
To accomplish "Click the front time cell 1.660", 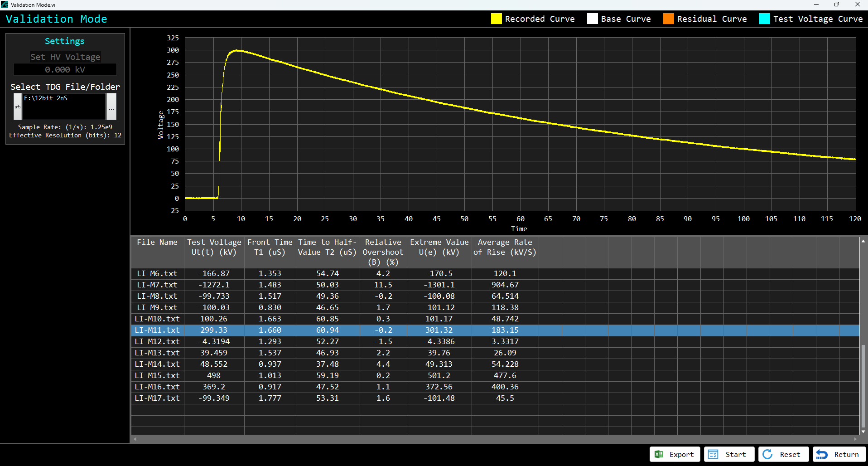I will [x=270, y=330].
